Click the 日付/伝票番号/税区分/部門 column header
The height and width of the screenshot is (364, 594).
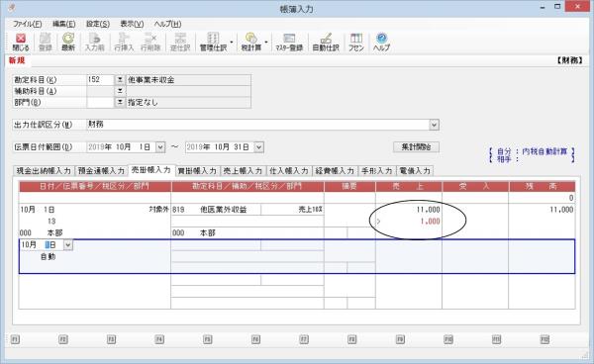95,187
